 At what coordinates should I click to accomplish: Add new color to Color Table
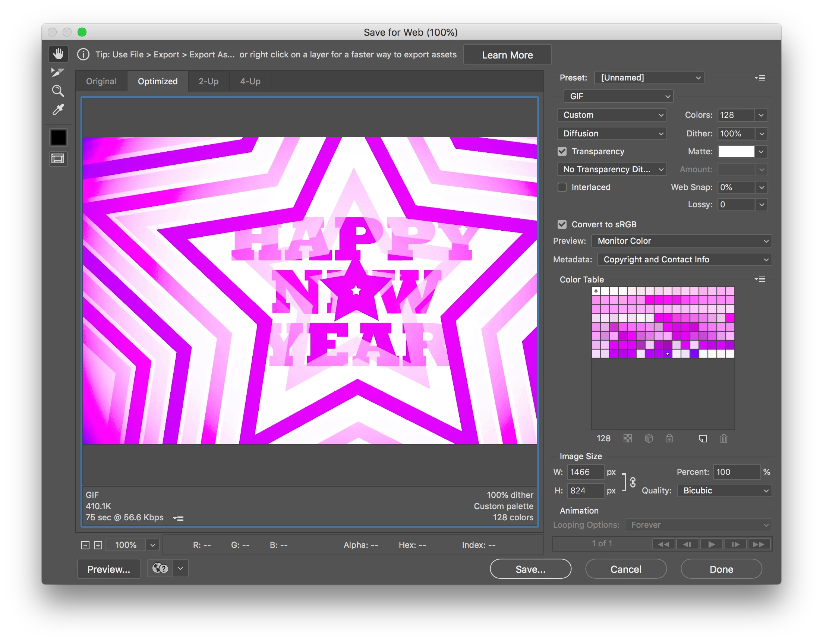click(x=703, y=439)
